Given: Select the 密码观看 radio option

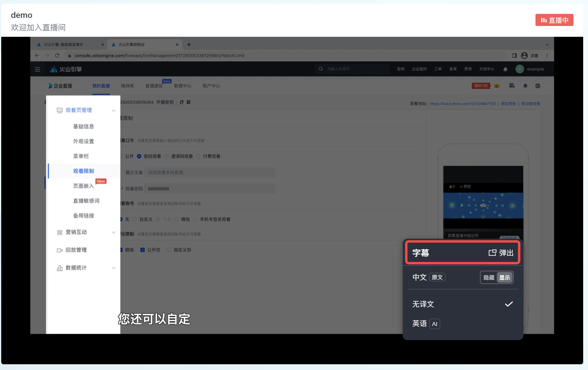Looking at the screenshot, I should tap(139, 156).
